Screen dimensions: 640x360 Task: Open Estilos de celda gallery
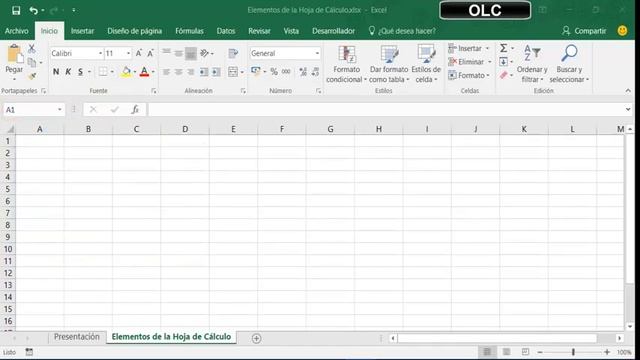(x=426, y=64)
